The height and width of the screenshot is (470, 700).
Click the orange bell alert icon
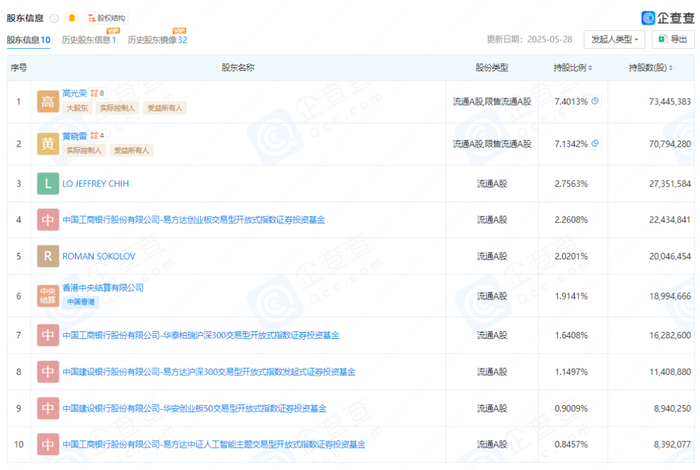71,18
